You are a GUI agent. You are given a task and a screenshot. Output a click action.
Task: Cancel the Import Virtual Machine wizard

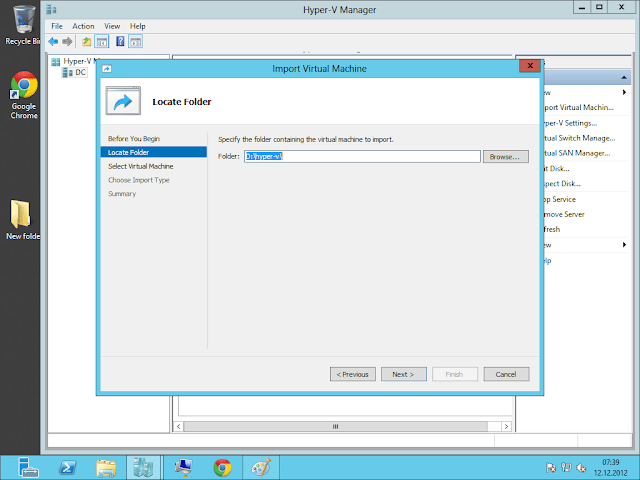[x=506, y=374]
